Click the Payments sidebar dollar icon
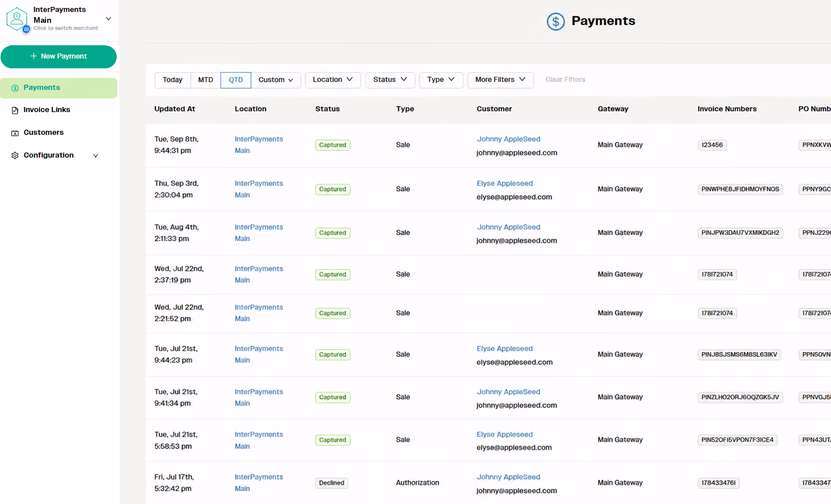Viewport: 831px width, 504px height. point(15,88)
